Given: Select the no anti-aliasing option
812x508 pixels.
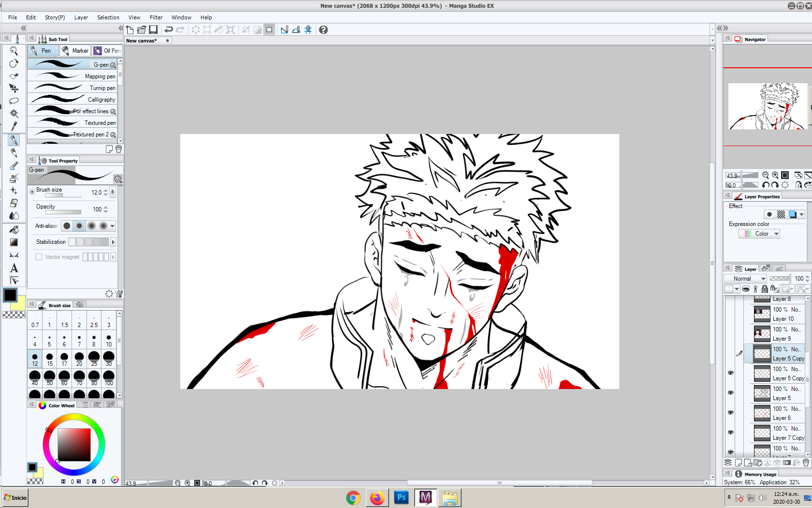Looking at the screenshot, I should (67, 226).
